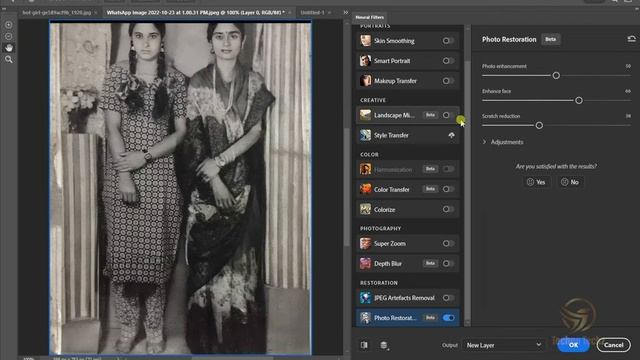640x360 pixels.
Task: Click the Color Transfer filter thumbnail icon
Action: pos(365,189)
